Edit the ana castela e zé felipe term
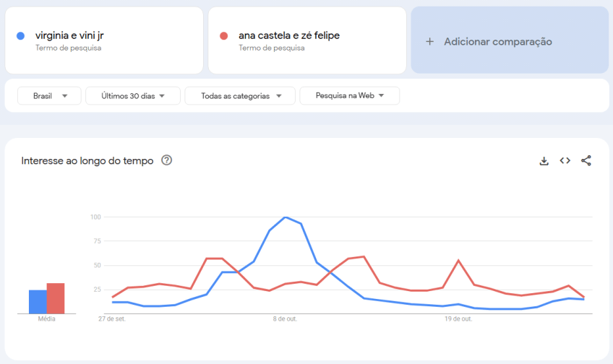 pyautogui.click(x=289, y=35)
